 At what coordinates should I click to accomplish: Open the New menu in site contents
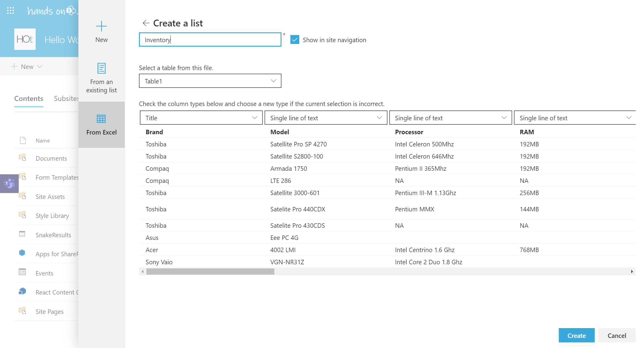26,66
